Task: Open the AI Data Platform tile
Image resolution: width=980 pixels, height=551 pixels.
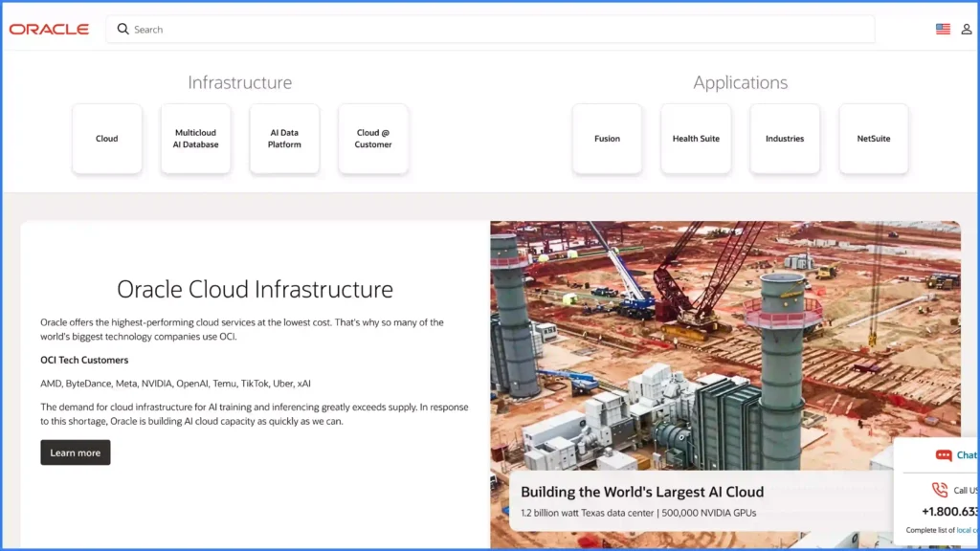Action: coord(284,139)
